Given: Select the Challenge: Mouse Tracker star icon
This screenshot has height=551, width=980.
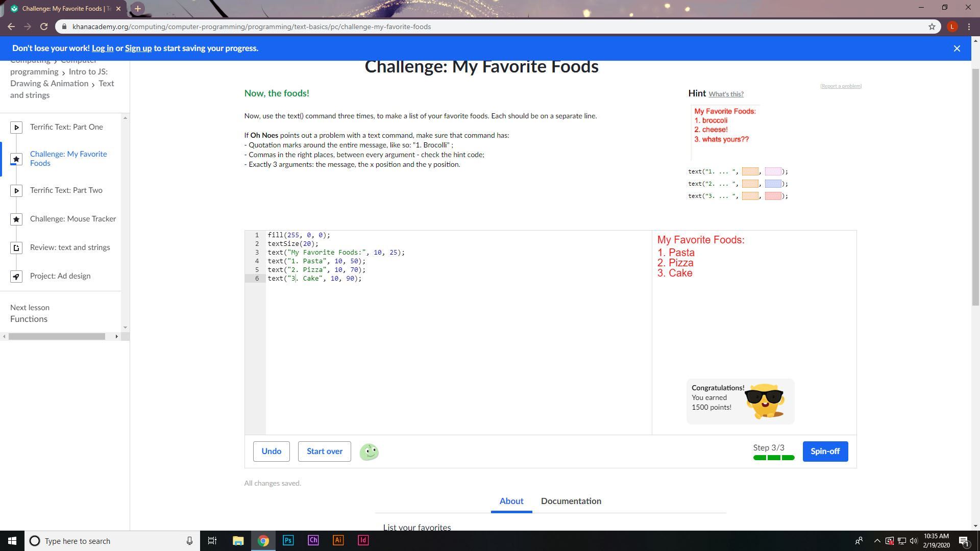Looking at the screenshot, I should 16,219.
